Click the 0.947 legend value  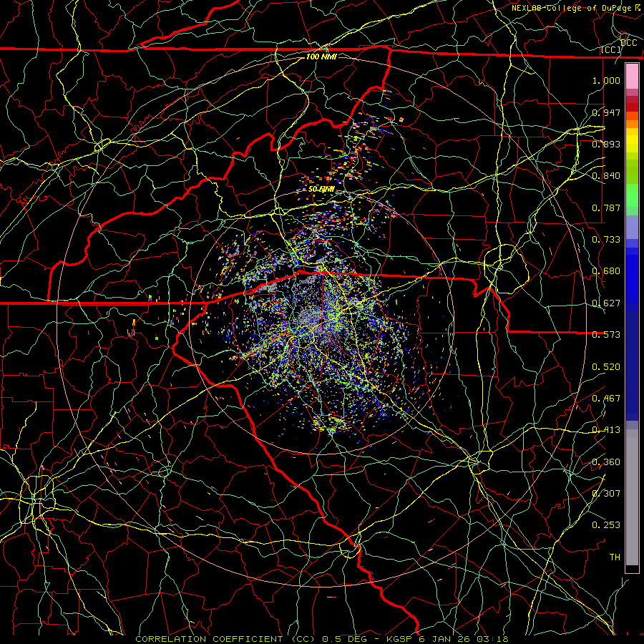(x=606, y=112)
